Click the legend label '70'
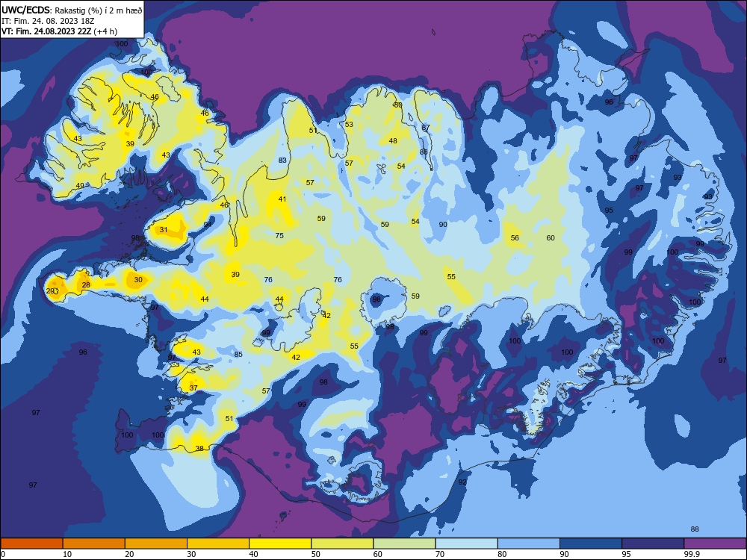 click(x=440, y=554)
